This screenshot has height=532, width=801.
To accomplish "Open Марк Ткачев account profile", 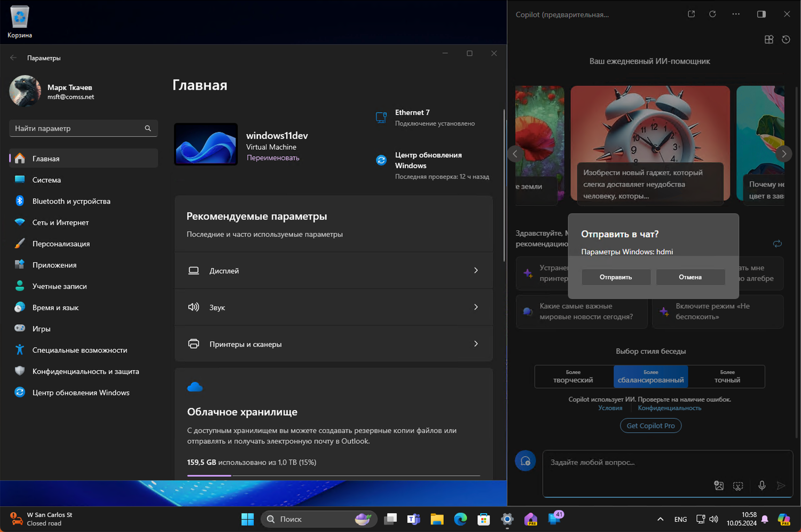I will coord(52,91).
